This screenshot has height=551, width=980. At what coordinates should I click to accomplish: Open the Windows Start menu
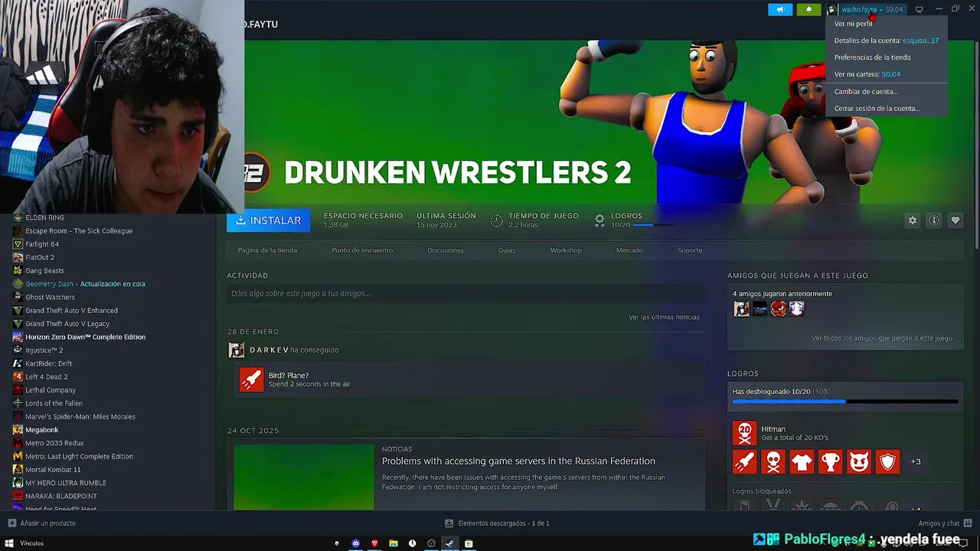coord(9,543)
